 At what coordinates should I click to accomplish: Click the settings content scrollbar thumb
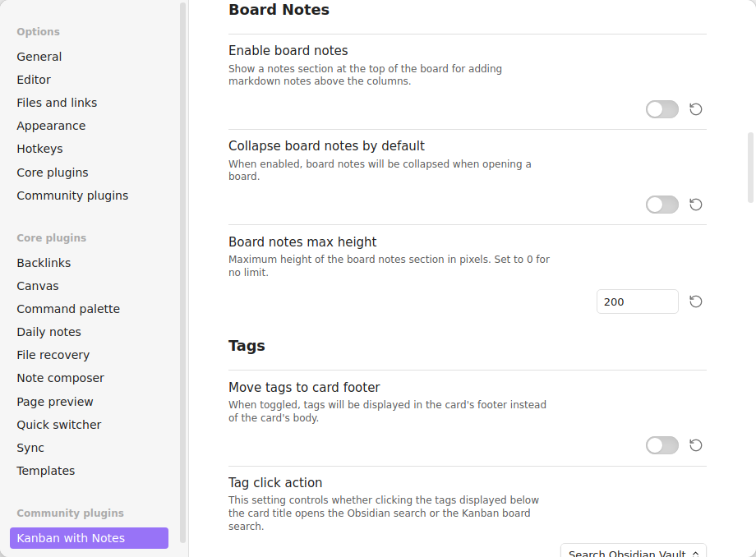(x=750, y=168)
